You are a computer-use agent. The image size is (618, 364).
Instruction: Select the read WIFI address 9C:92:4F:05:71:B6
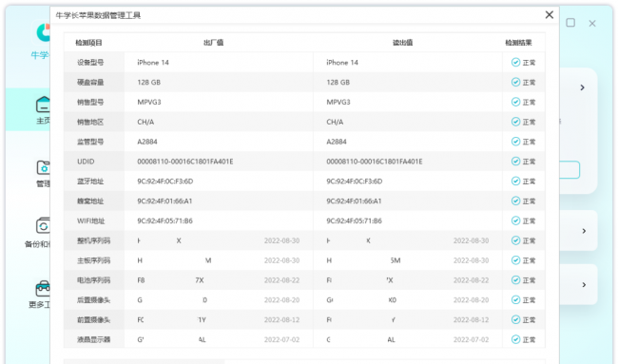[354, 220]
